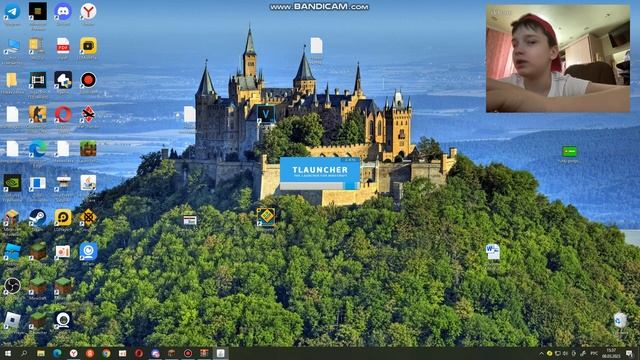Open the Telegram desktop shortcut
The height and width of the screenshot is (360, 640).
click(12, 11)
